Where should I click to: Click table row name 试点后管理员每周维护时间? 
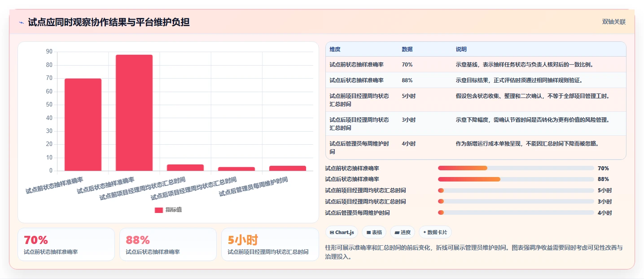(x=359, y=147)
